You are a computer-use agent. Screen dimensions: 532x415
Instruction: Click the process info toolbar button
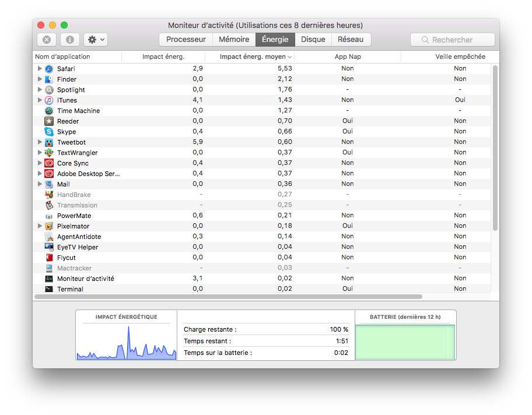coord(70,40)
